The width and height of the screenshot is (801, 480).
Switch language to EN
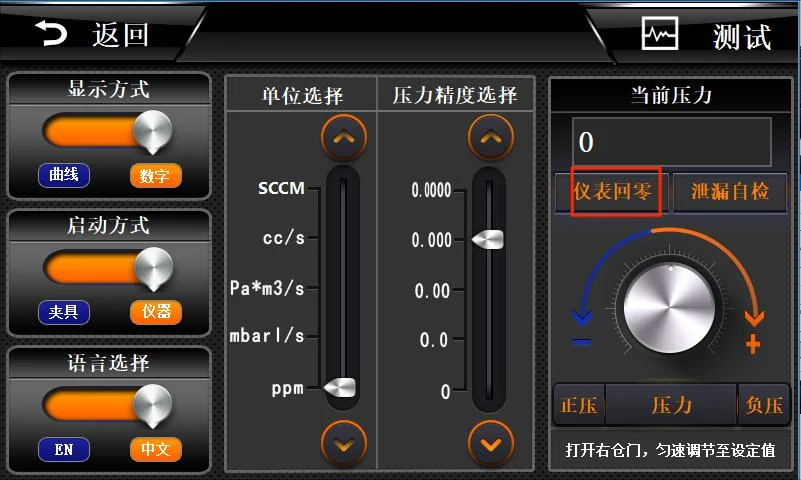(64, 449)
